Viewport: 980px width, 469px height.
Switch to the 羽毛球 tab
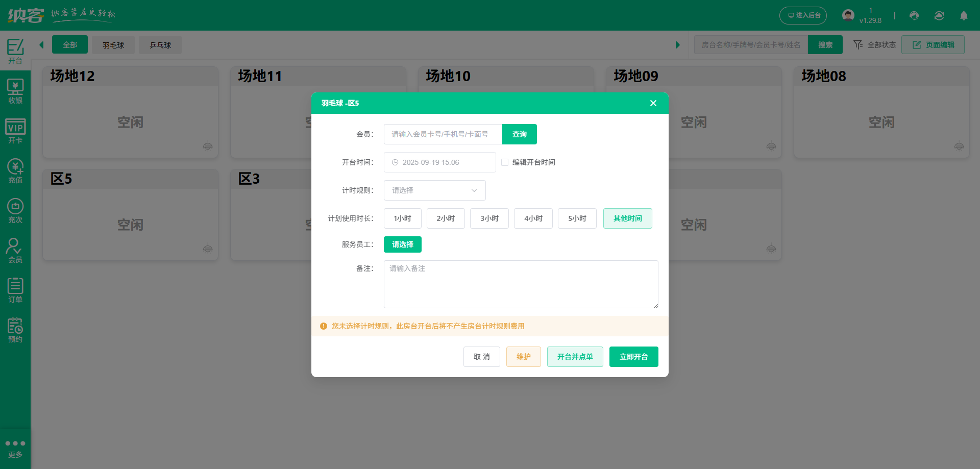click(x=113, y=44)
